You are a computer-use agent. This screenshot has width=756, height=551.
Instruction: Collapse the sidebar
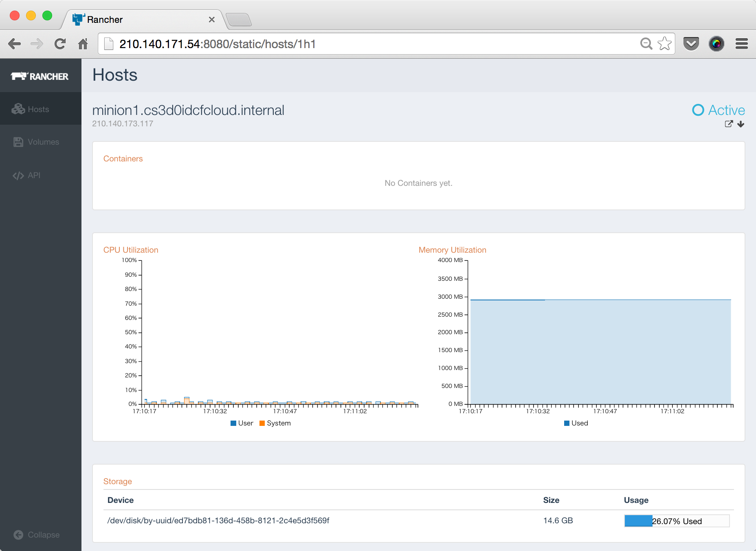(x=37, y=535)
